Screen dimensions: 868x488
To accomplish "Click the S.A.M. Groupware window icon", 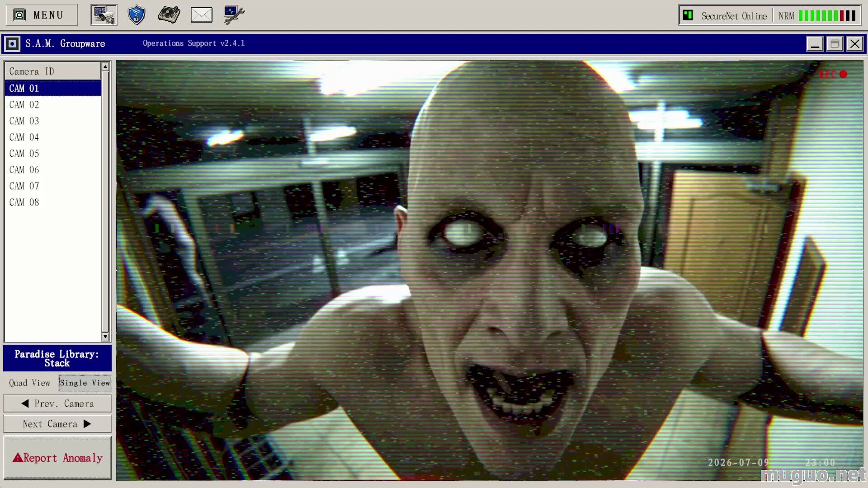I will 12,44.
